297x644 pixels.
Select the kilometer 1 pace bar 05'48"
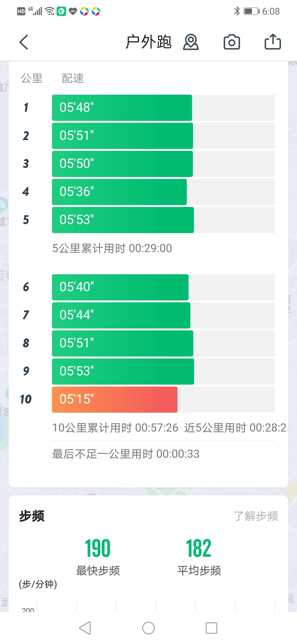(x=122, y=108)
